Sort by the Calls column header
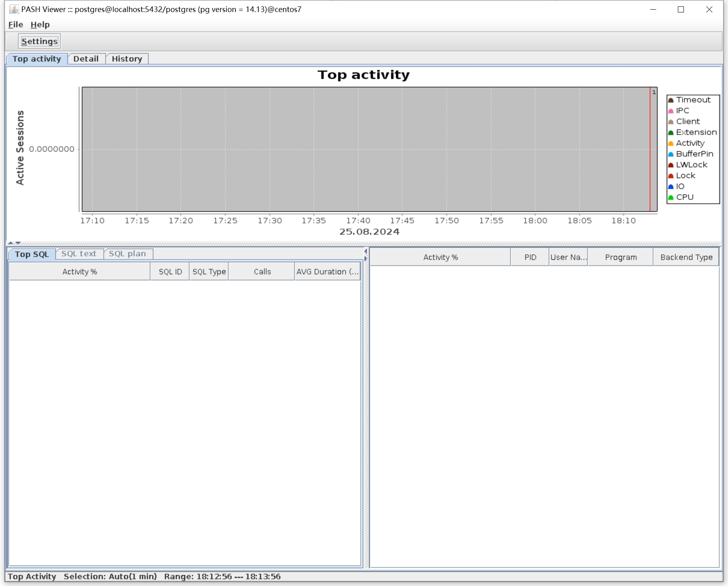728x586 pixels. coord(262,272)
